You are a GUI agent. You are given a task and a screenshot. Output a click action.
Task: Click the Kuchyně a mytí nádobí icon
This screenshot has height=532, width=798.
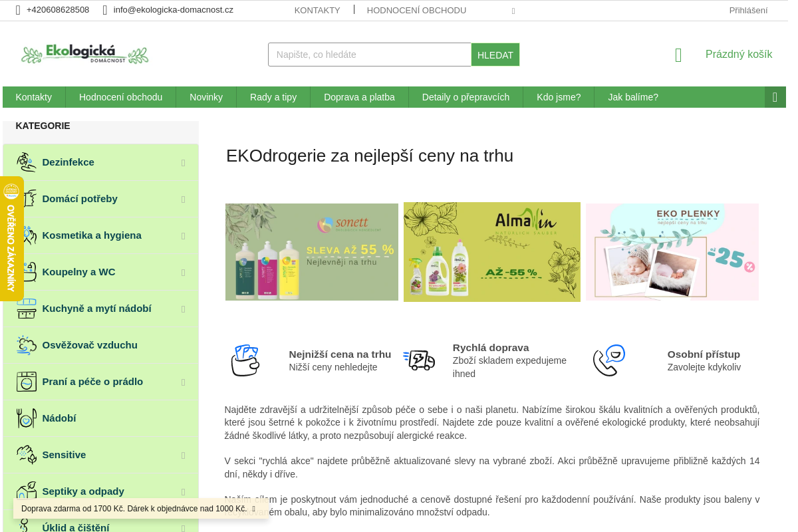pyautogui.click(x=27, y=309)
